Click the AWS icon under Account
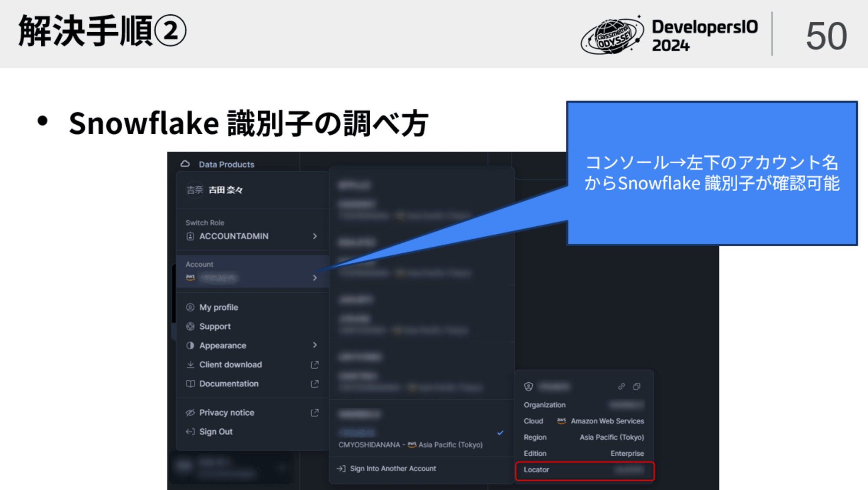The height and width of the screenshot is (490, 868). click(190, 278)
